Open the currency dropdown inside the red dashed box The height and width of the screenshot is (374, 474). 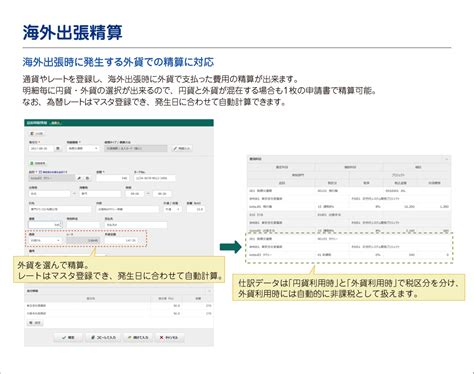coord(45,240)
